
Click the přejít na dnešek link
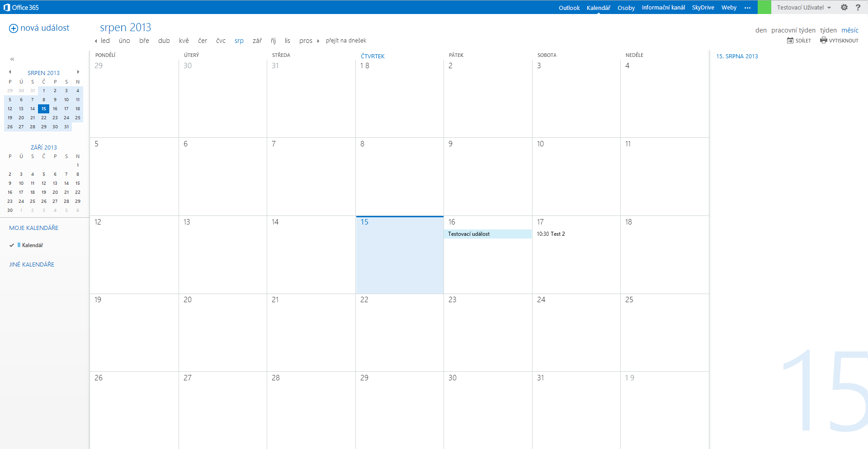coord(346,41)
